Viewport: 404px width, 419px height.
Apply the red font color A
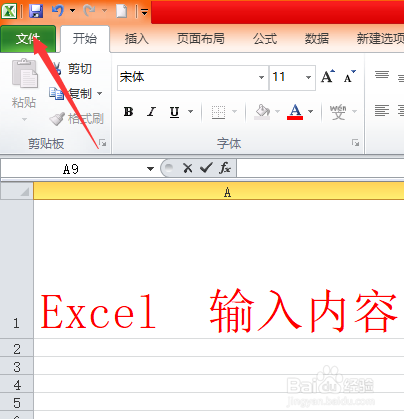tap(295, 112)
